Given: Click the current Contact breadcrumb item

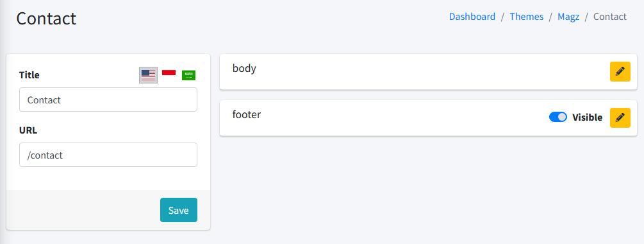Looking at the screenshot, I should (x=610, y=17).
